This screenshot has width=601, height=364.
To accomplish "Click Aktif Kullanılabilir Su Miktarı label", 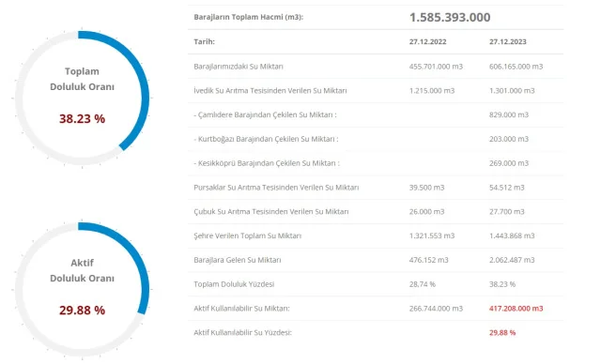I will (x=241, y=309).
